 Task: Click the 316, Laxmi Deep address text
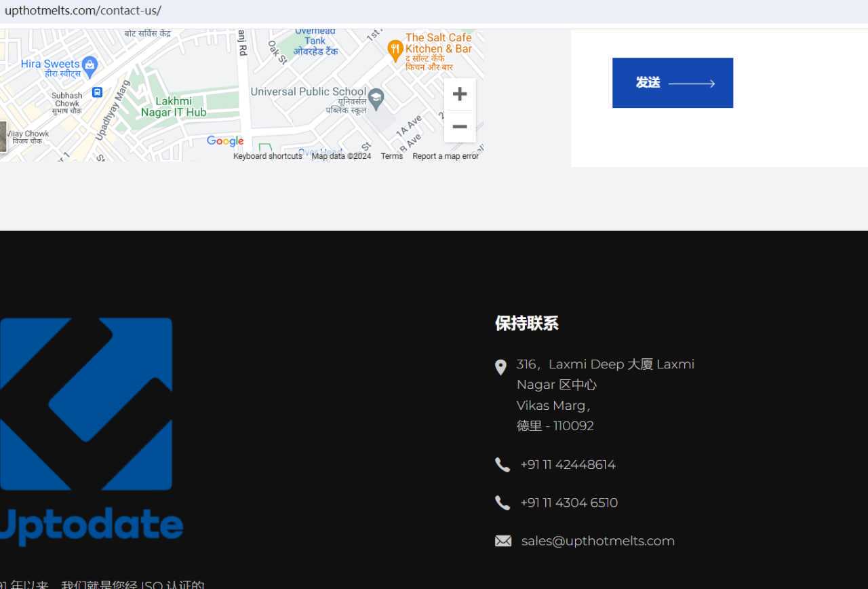[606, 375]
